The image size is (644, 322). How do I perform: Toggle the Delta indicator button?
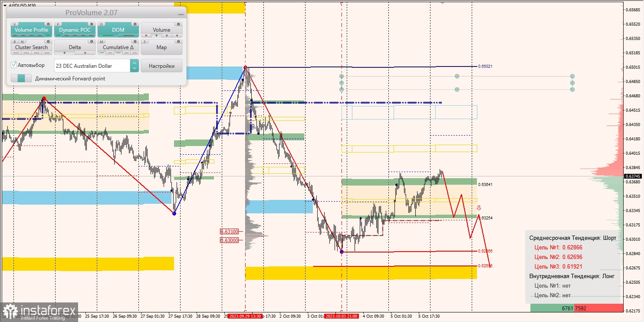[75, 47]
